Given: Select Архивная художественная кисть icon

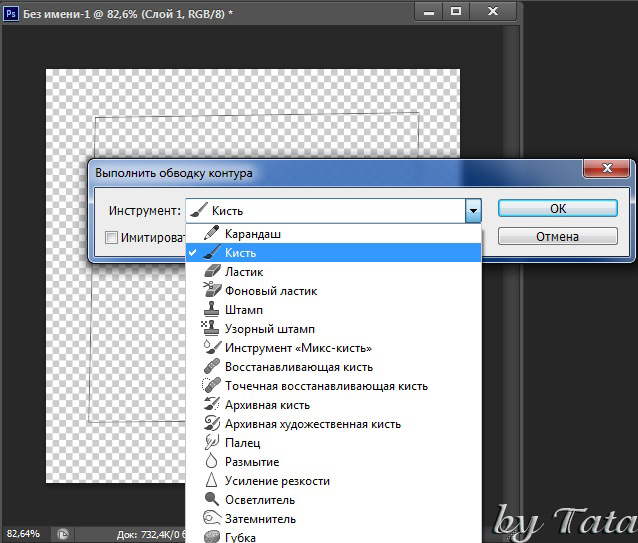Looking at the screenshot, I should 212,423.
